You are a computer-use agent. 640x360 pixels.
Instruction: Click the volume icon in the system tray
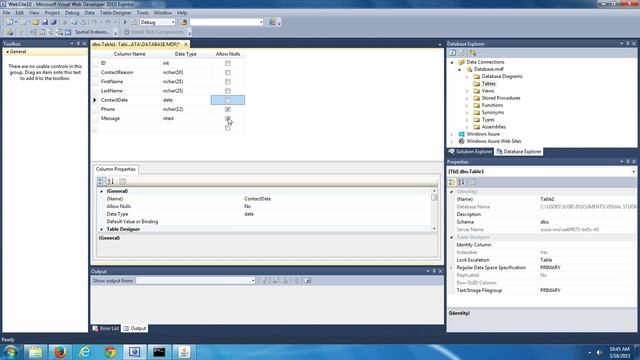(x=599, y=352)
